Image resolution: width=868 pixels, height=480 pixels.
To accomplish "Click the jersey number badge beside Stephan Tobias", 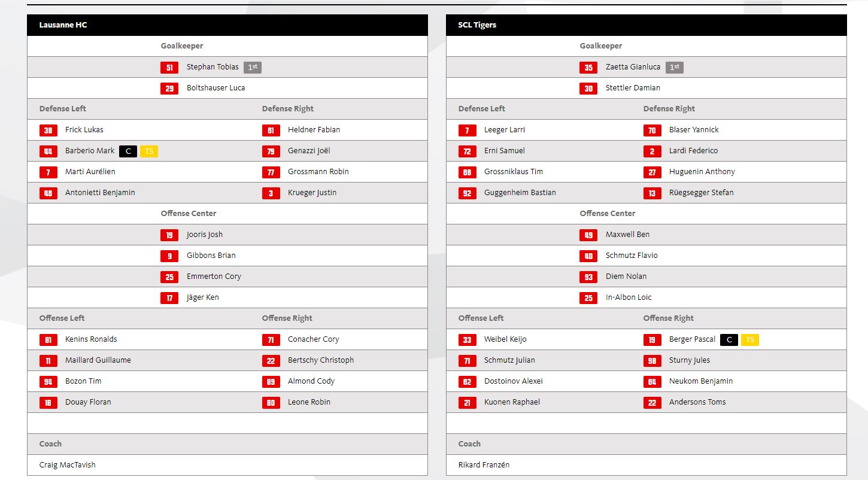I will click(x=169, y=68).
